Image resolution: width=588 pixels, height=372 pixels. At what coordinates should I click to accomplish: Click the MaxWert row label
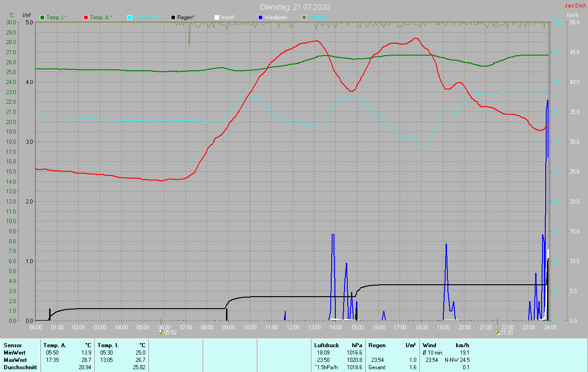click(14, 360)
